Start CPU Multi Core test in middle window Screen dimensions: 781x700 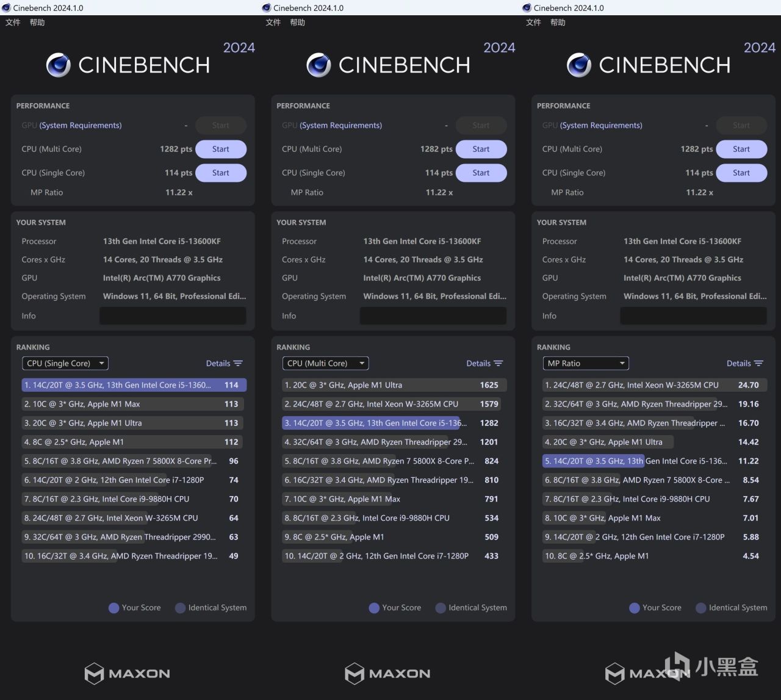click(481, 149)
